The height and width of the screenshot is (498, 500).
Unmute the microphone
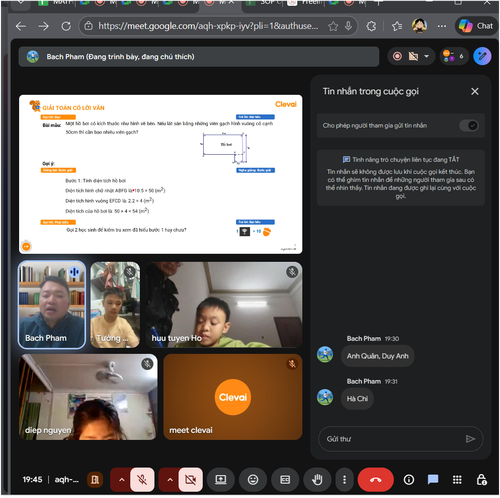(142, 480)
